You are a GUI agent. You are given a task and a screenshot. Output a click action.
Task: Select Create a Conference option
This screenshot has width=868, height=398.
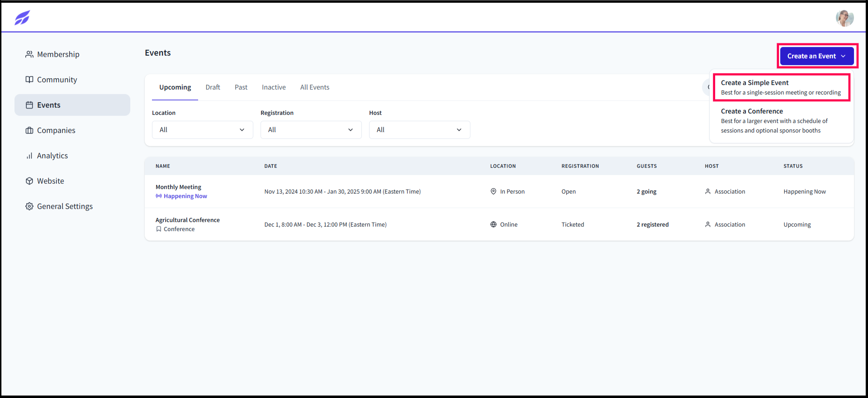pos(781,121)
